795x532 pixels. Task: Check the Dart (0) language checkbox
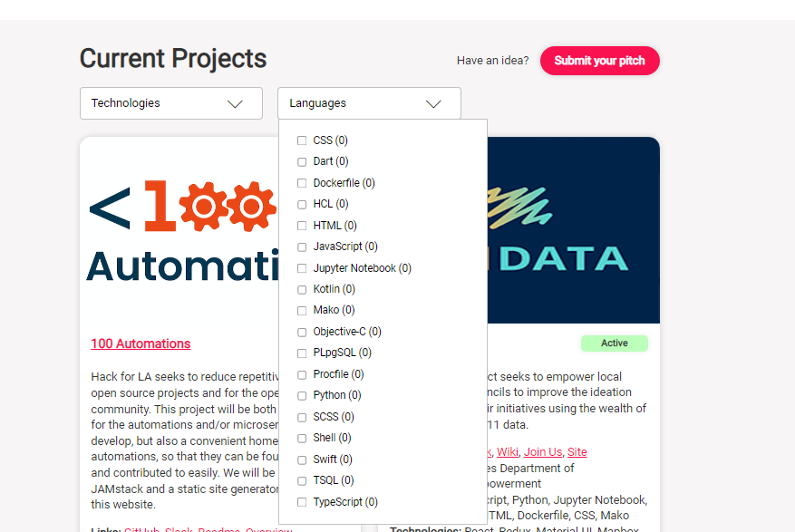(x=302, y=161)
